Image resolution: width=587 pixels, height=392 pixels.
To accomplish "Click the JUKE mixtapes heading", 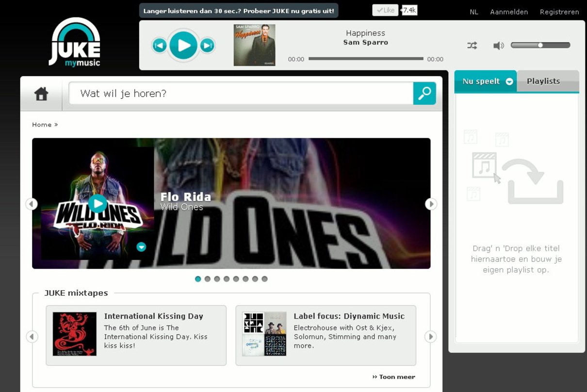I will coord(76,293).
